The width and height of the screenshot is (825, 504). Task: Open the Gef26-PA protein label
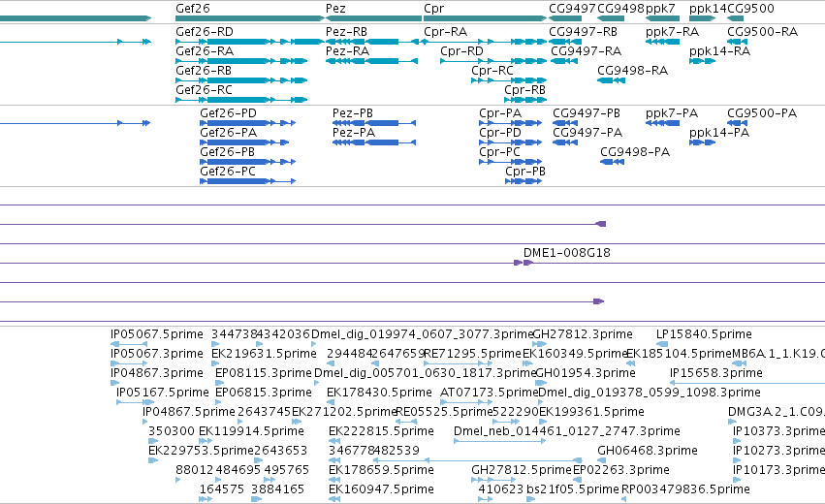pyautogui.click(x=228, y=133)
